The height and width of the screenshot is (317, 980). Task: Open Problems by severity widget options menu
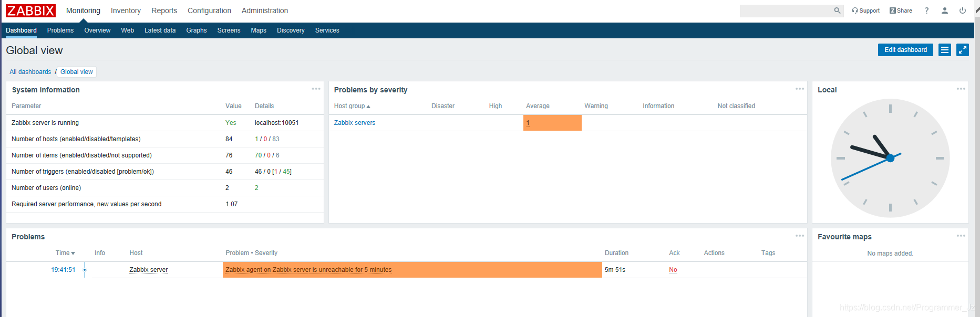pos(800,89)
